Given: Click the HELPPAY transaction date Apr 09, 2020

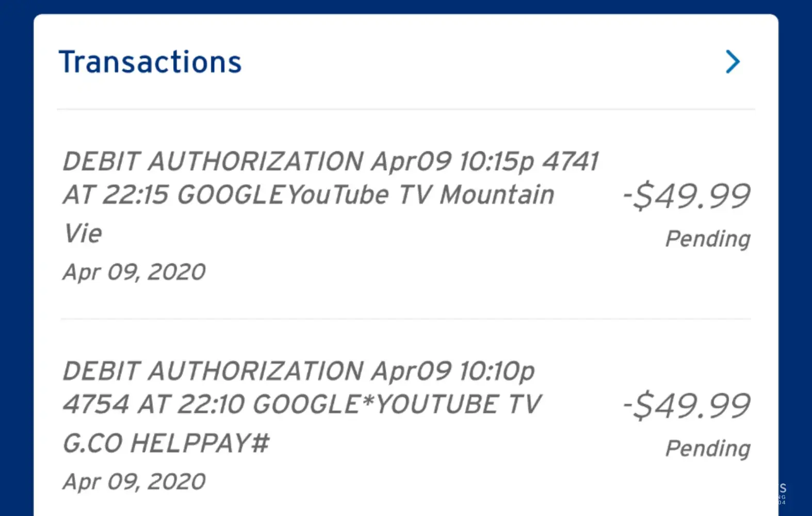Looking at the screenshot, I should (x=134, y=482).
